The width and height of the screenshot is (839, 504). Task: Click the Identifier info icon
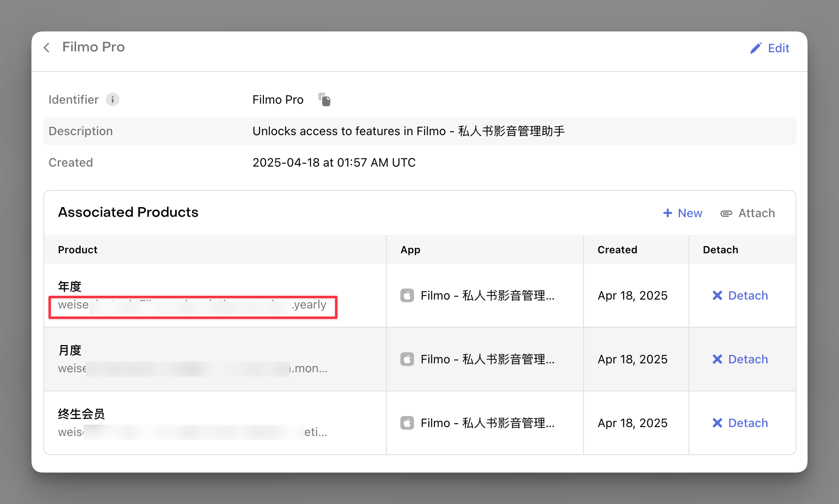coord(113,99)
